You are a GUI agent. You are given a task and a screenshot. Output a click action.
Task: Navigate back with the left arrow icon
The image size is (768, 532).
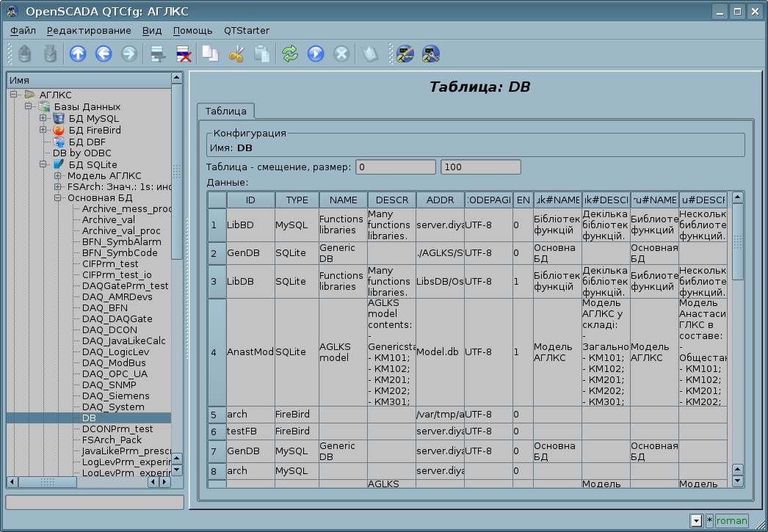tap(104, 54)
